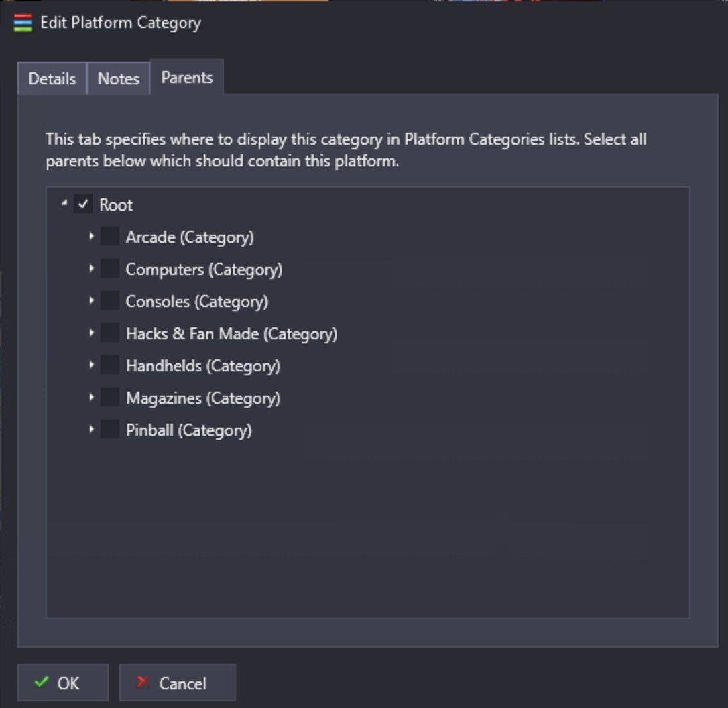Expand the Arcade (Category) arrow
Screen dimensions: 728x708
(x=91, y=236)
